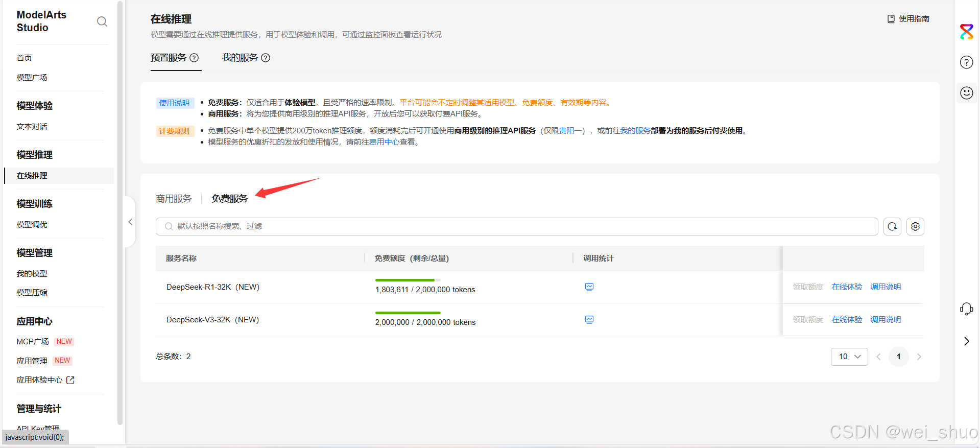980x448 pixels.
Task: Collapse the left sidebar handle
Action: tap(130, 222)
